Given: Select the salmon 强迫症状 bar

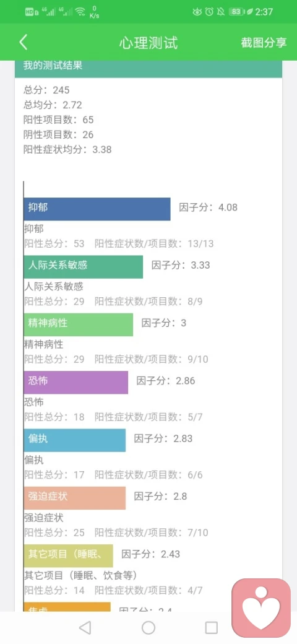Looking at the screenshot, I should point(75,498).
